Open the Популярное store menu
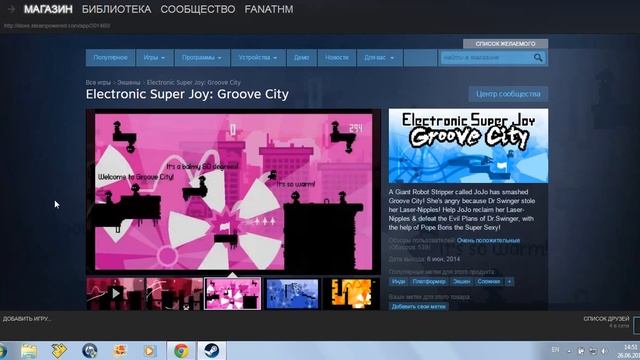Viewport: 640px width, 360px height. click(x=110, y=58)
